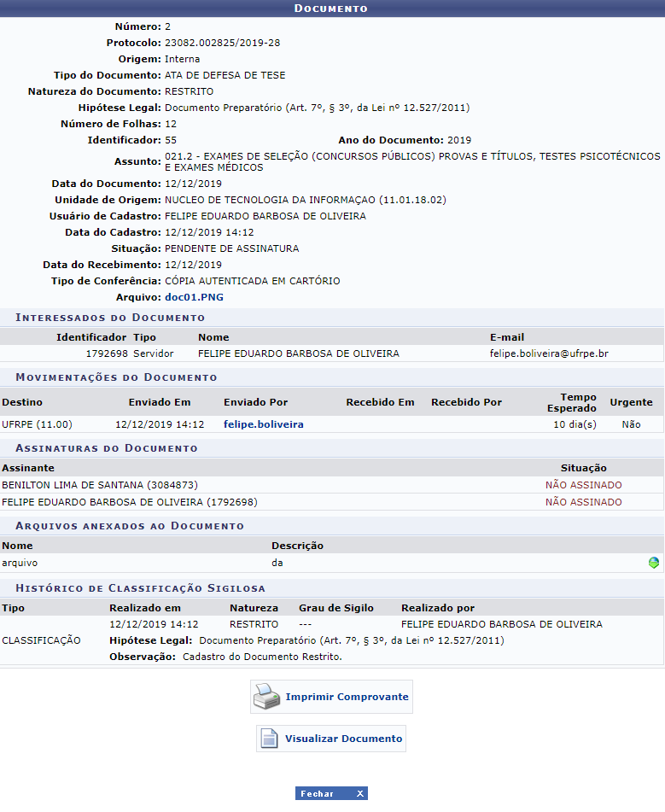Screen dimensions: 665x812
Task: Select protocol number 23082.002825/2019-28
Action: (222, 43)
